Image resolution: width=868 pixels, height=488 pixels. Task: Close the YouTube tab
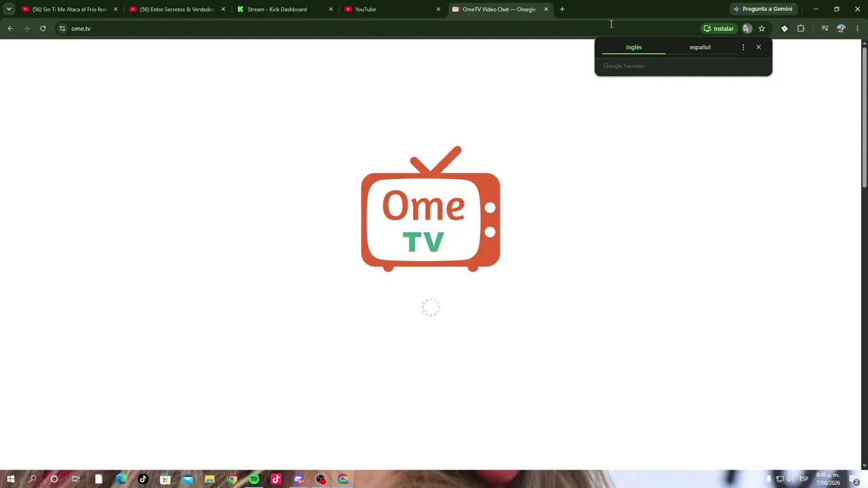click(438, 9)
